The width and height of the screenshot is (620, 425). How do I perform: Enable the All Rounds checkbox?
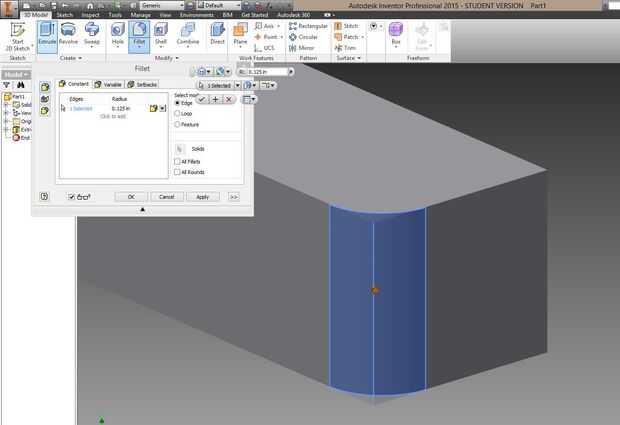coord(177,172)
